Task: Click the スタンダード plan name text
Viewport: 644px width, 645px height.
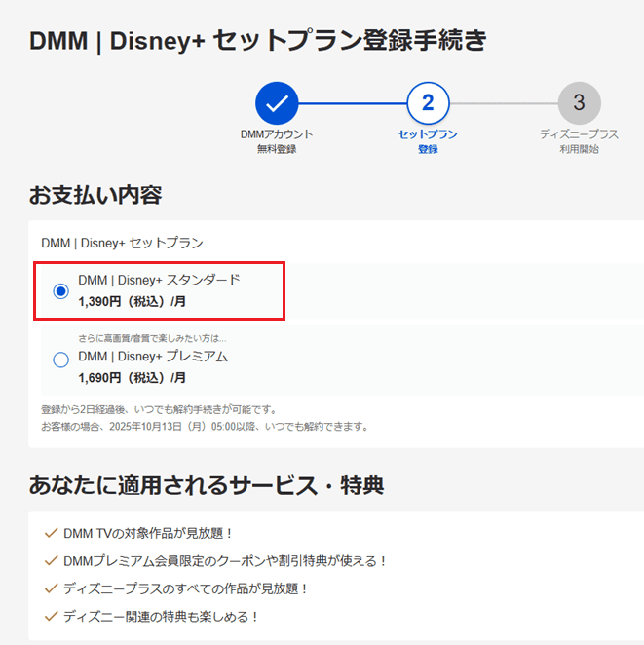Action: (x=159, y=281)
